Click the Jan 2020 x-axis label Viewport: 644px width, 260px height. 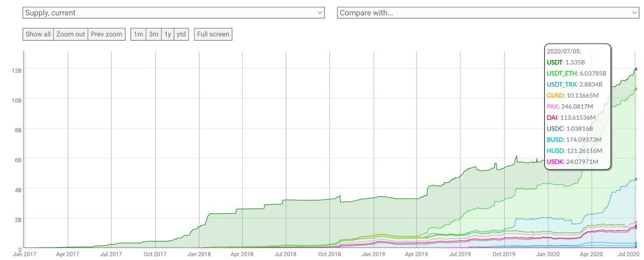pos(549,254)
